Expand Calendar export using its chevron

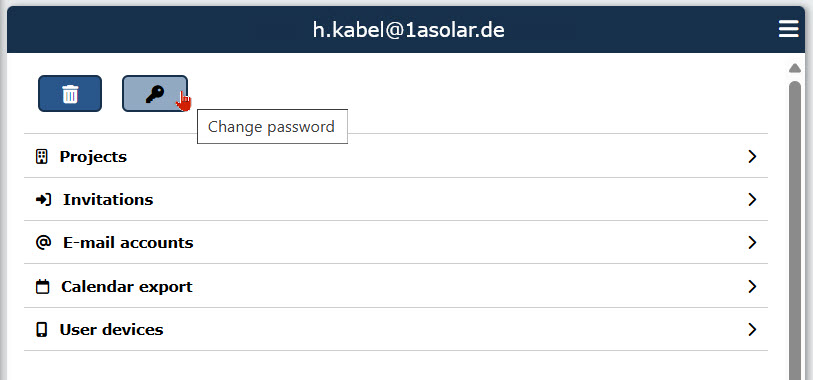pyautogui.click(x=752, y=287)
